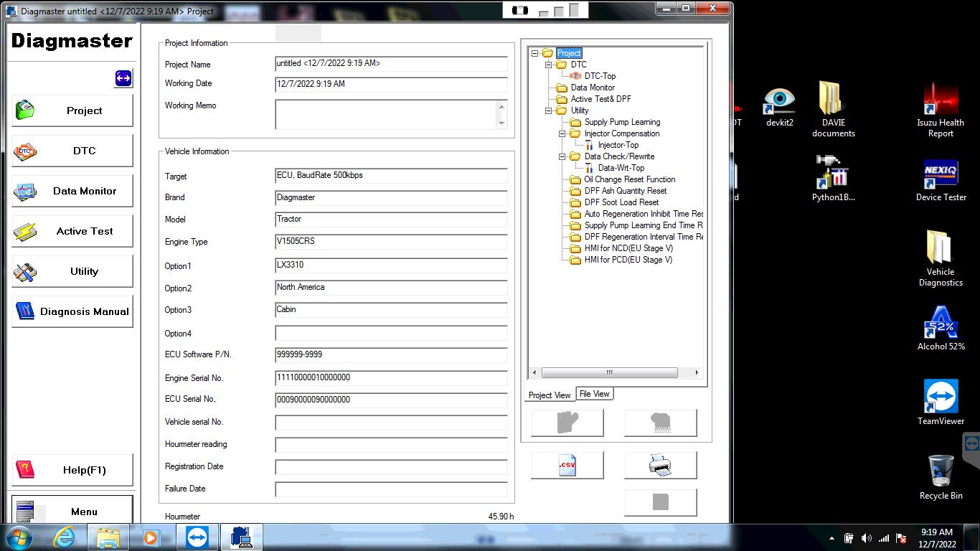Open Windows Media Player from taskbar
Image resolution: width=980 pixels, height=551 pixels.
(x=150, y=537)
